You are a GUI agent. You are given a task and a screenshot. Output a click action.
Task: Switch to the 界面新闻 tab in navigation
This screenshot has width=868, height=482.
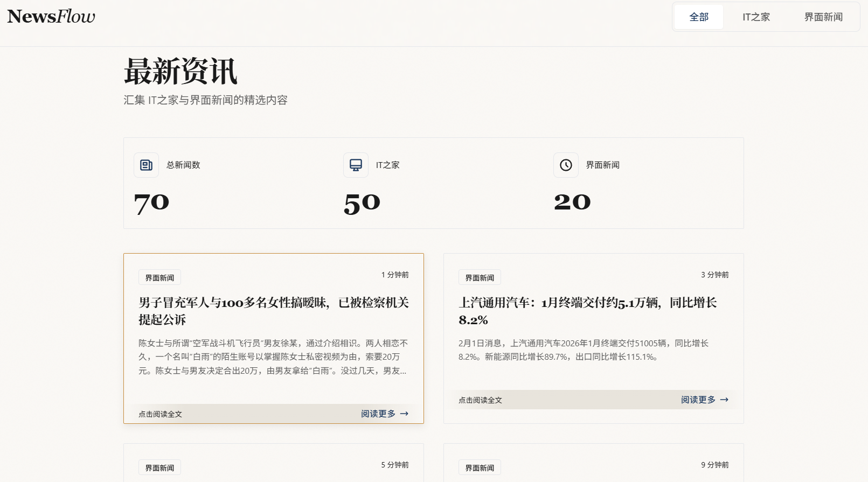[x=823, y=17]
